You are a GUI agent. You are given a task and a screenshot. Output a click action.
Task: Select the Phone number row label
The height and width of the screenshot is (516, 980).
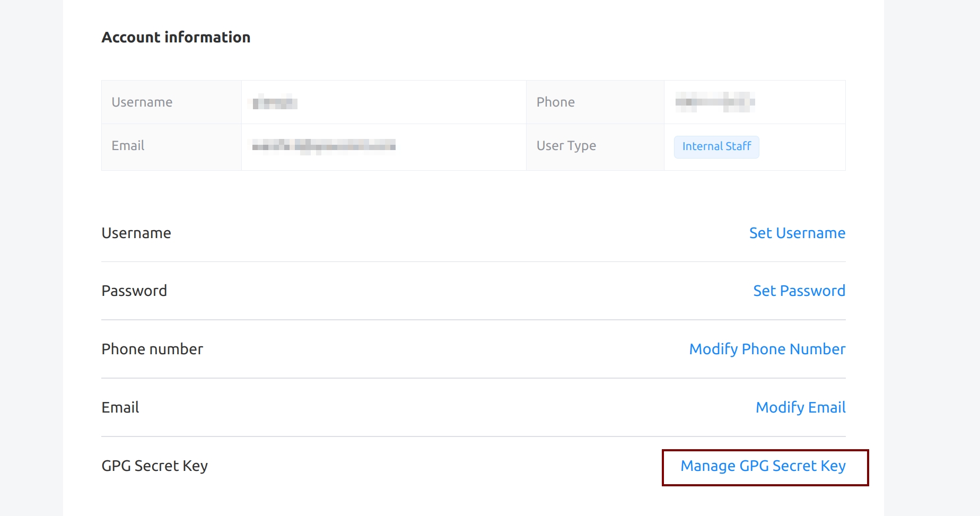[152, 349]
